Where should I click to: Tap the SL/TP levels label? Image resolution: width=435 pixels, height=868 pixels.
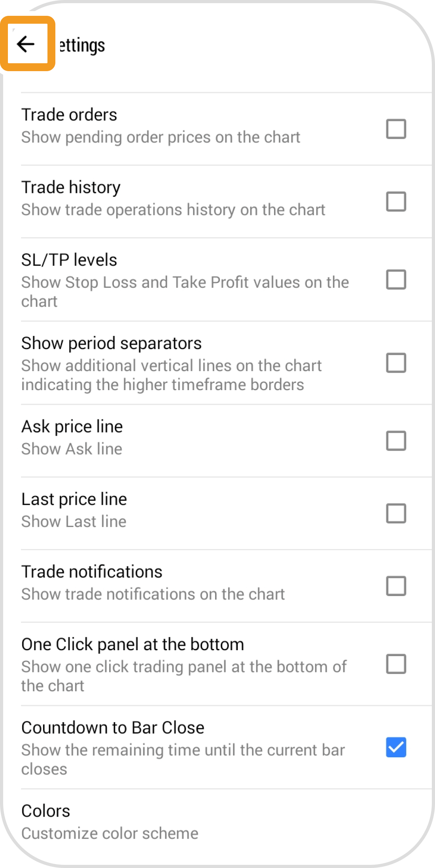tap(69, 260)
